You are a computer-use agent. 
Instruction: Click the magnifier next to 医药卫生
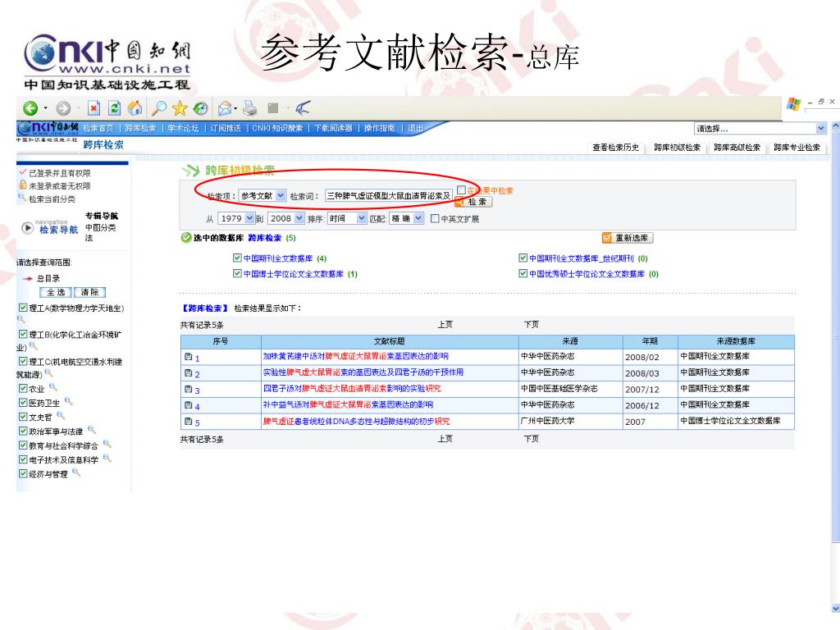pyautogui.click(x=69, y=400)
